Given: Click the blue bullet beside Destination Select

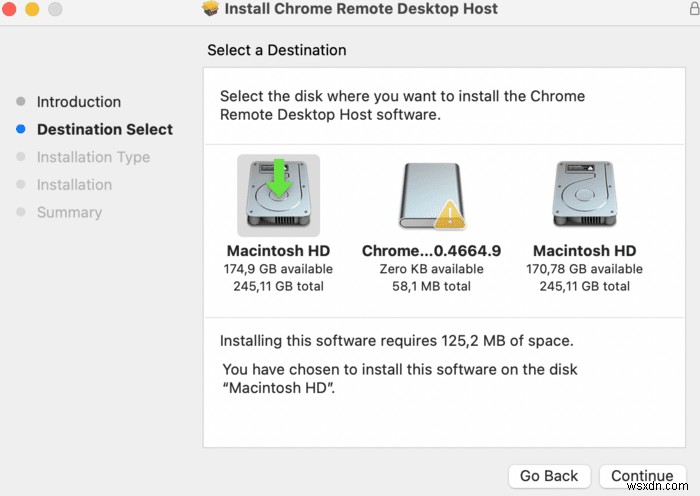Looking at the screenshot, I should [x=22, y=129].
